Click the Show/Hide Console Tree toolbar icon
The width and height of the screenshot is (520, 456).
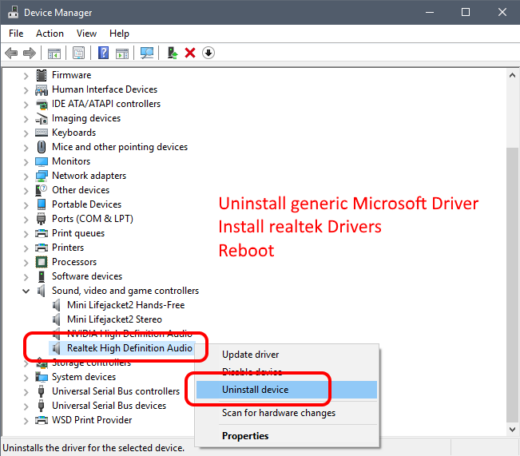[54, 53]
